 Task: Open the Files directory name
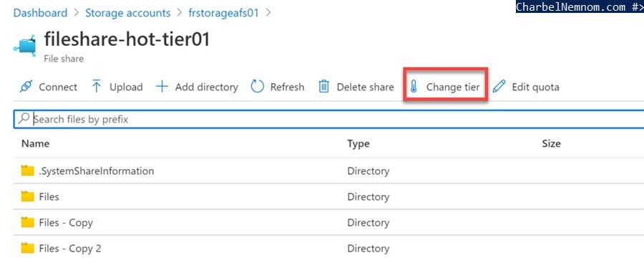tap(49, 196)
